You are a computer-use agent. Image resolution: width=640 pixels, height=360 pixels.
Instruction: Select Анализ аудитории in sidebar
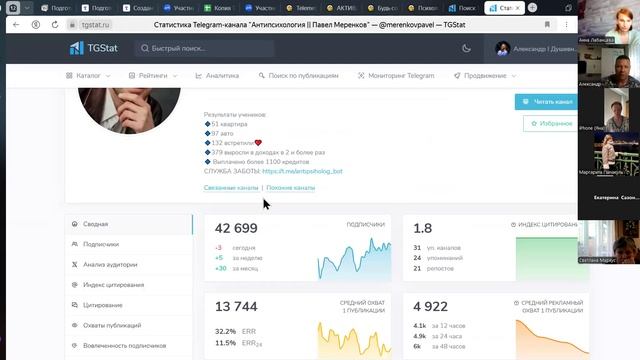[x=129, y=264]
